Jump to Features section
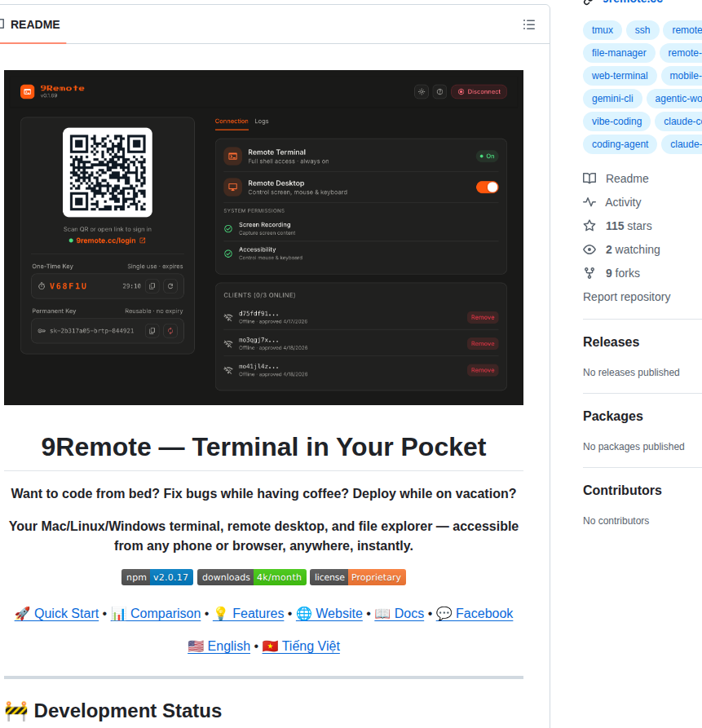 pos(249,613)
